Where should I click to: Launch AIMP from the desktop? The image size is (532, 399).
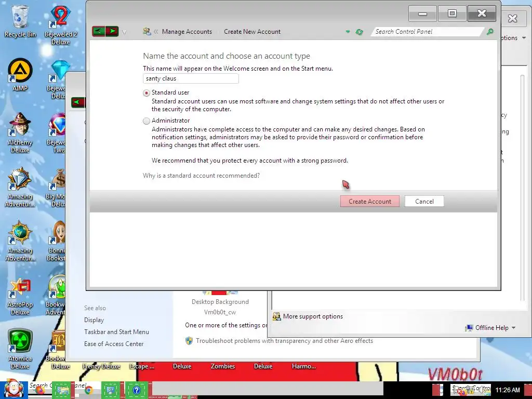coord(20,75)
